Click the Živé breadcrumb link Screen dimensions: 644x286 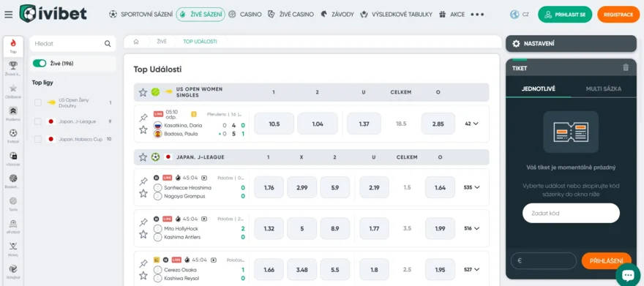(x=162, y=42)
